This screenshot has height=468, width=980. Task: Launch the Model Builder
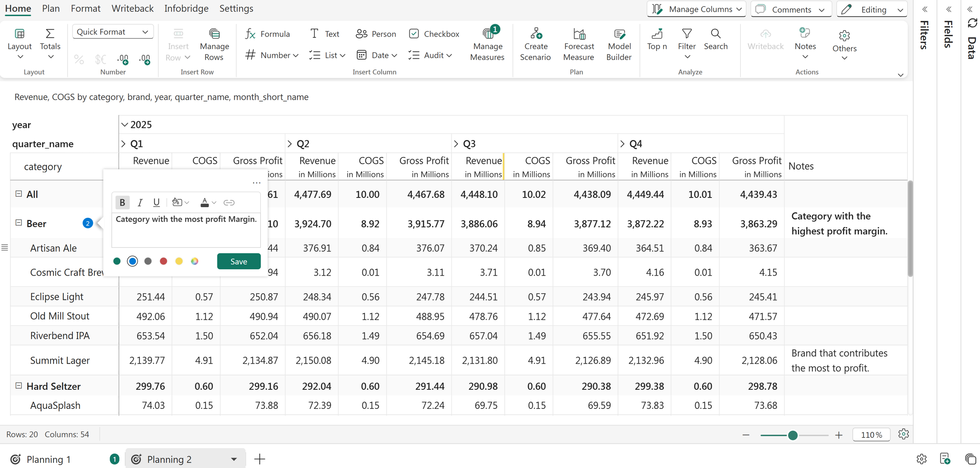click(618, 44)
